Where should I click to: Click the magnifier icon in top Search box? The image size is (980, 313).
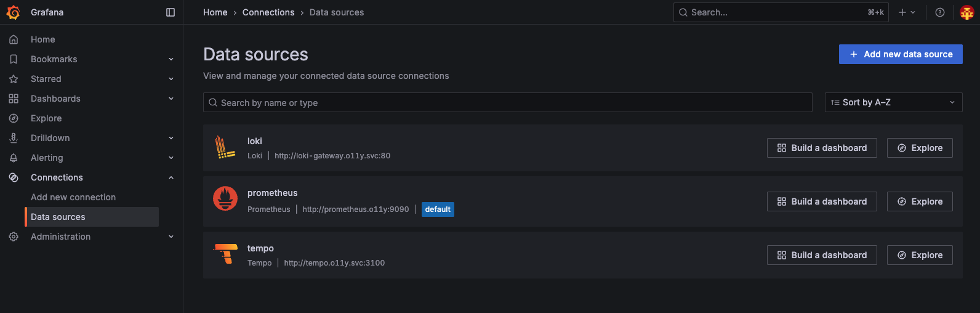click(683, 12)
